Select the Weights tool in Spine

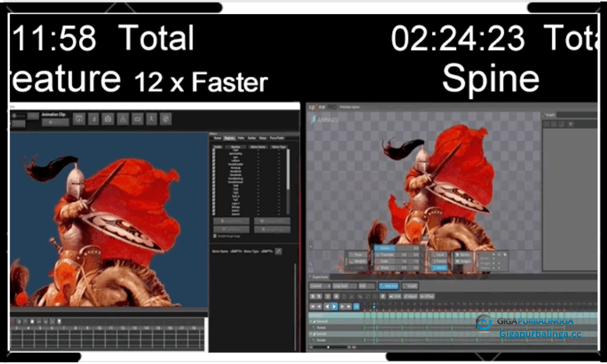(x=358, y=261)
